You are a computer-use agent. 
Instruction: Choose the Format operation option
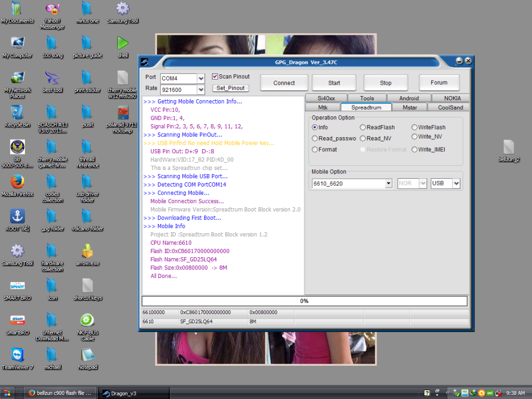315,150
